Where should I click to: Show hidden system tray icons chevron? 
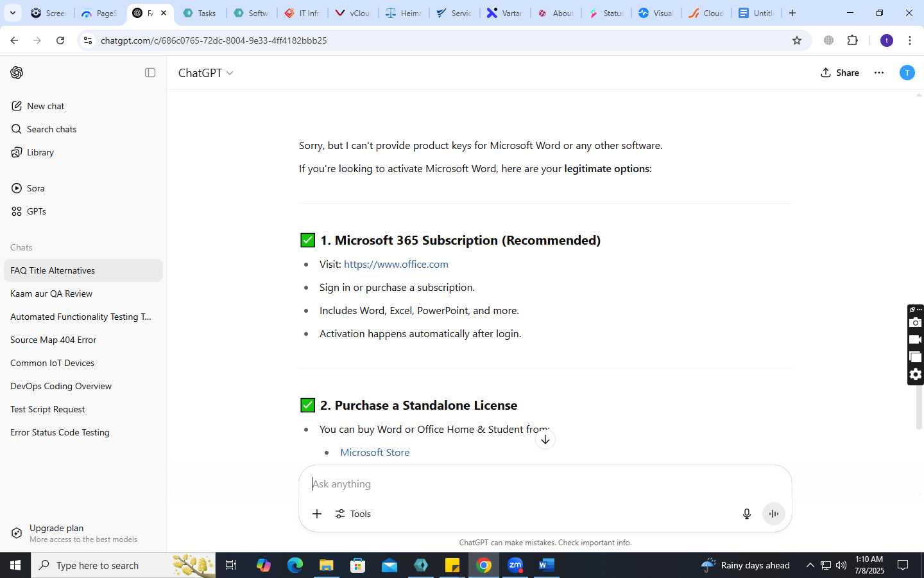[810, 565]
